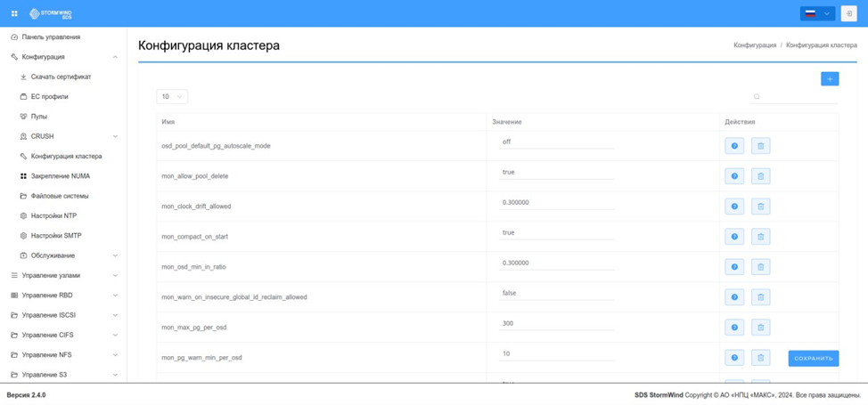Delete mon_pg_warn_min_per_osd parameter
This screenshot has height=405, width=868.
pos(760,358)
